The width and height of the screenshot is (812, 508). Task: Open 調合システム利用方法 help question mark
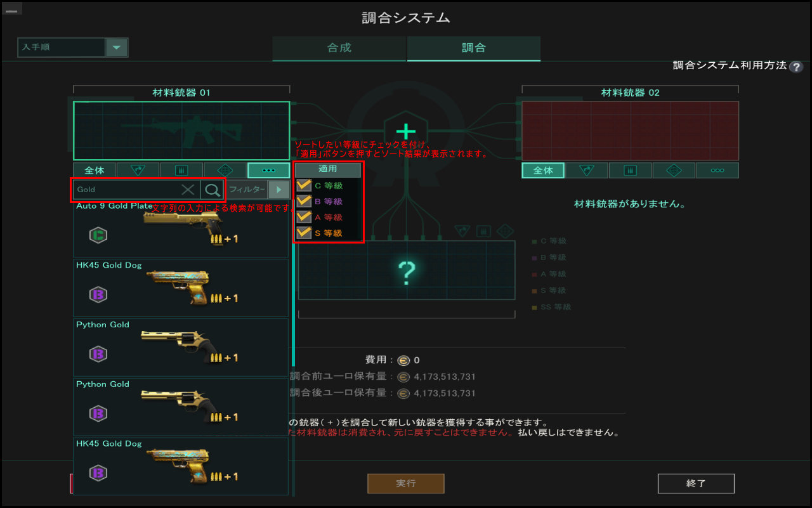click(796, 67)
